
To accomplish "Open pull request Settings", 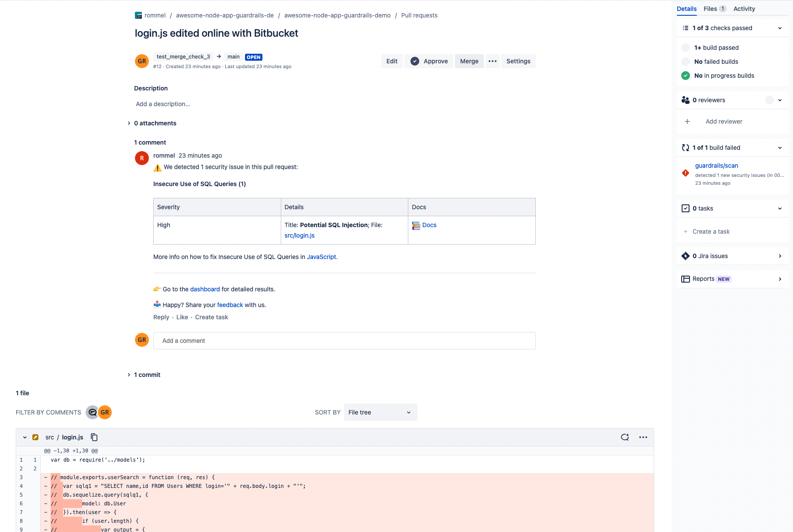I will tap(518, 61).
